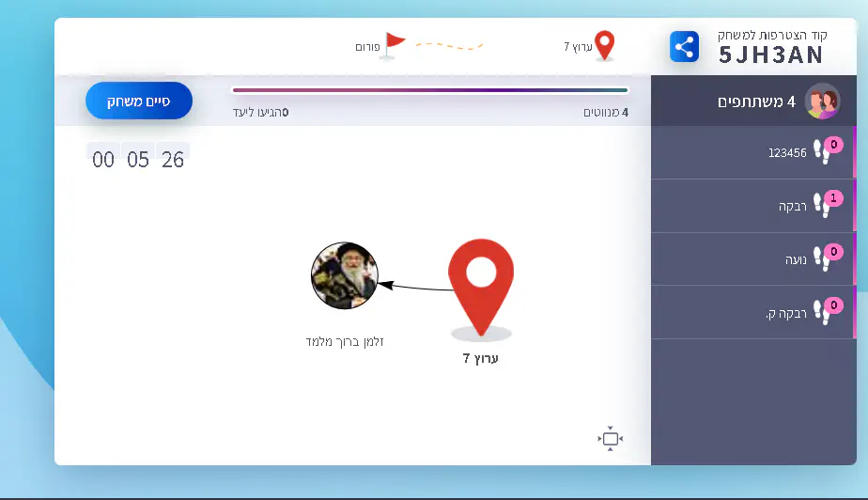Click the game progress bar
The width and height of the screenshot is (868, 500).
pyautogui.click(x=429, y=90)
